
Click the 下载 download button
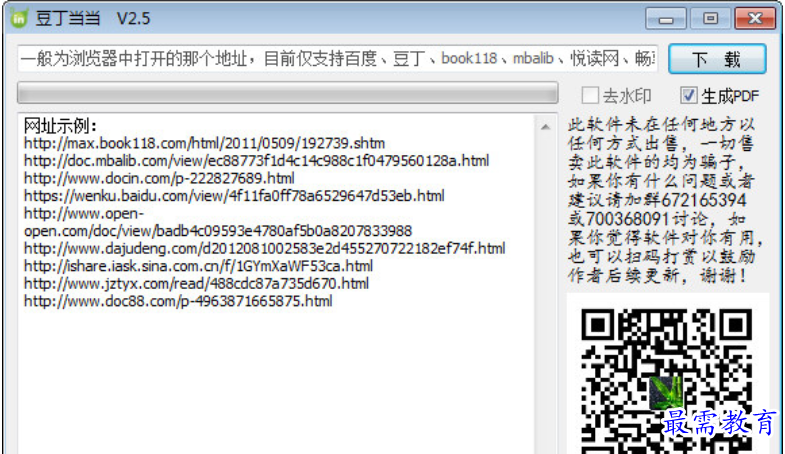(x=717, y=59)
